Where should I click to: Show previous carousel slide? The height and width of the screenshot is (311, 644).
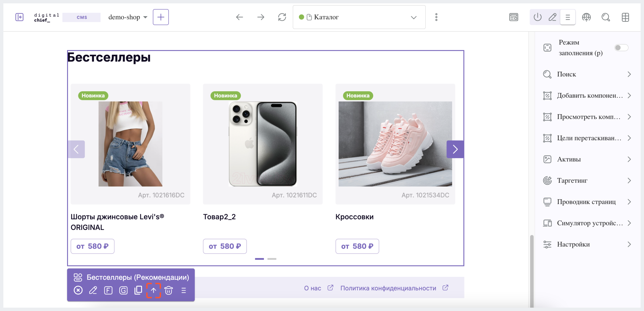[x=76, y=149]
